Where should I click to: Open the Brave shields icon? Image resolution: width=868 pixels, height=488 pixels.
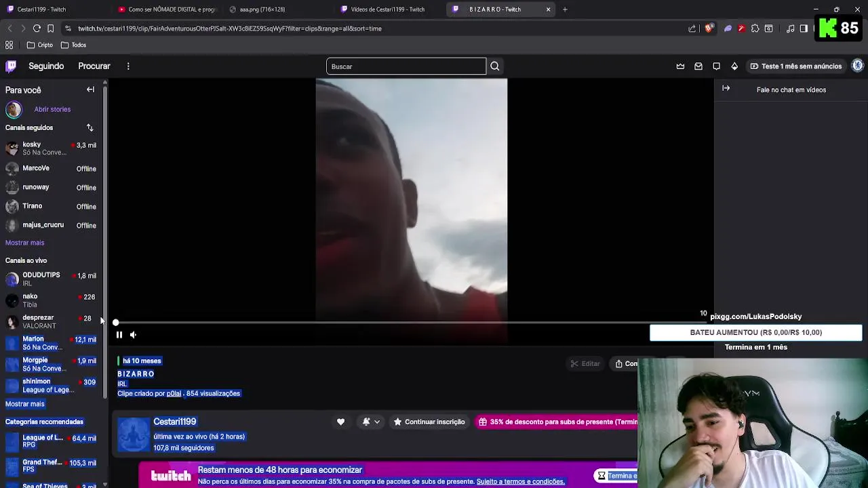tap(709, 28)
